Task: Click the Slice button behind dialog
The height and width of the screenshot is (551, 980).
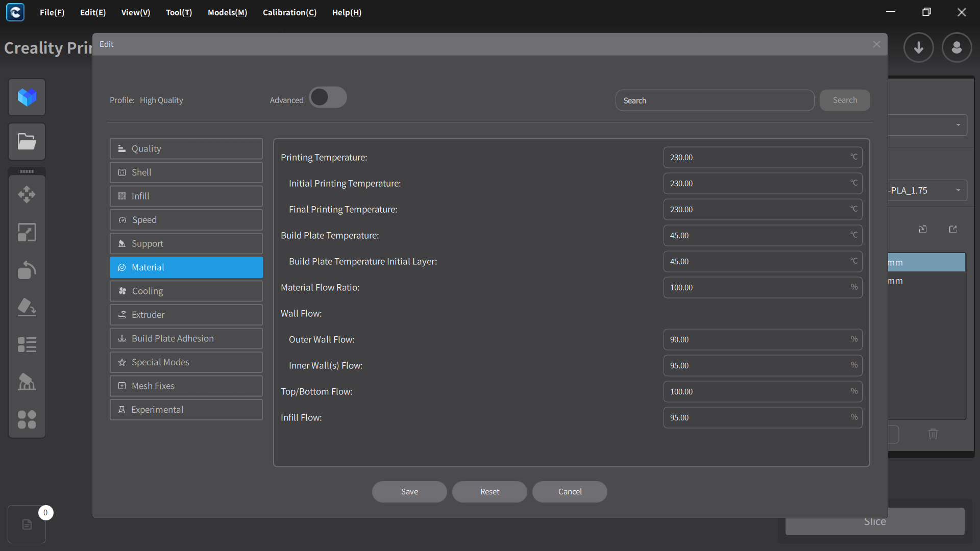Action: point(875,521)
